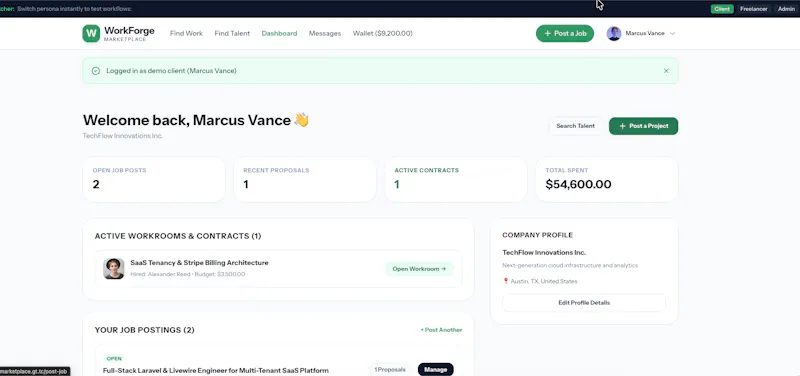Open the Find Work menu
The image size is (800, 376).
186,33
